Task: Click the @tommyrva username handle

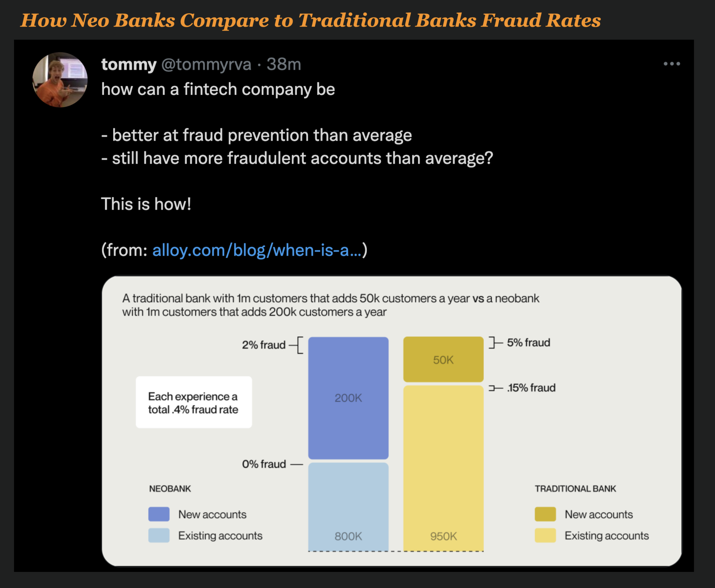Action: pyautogui.click(x=206, y=64)
